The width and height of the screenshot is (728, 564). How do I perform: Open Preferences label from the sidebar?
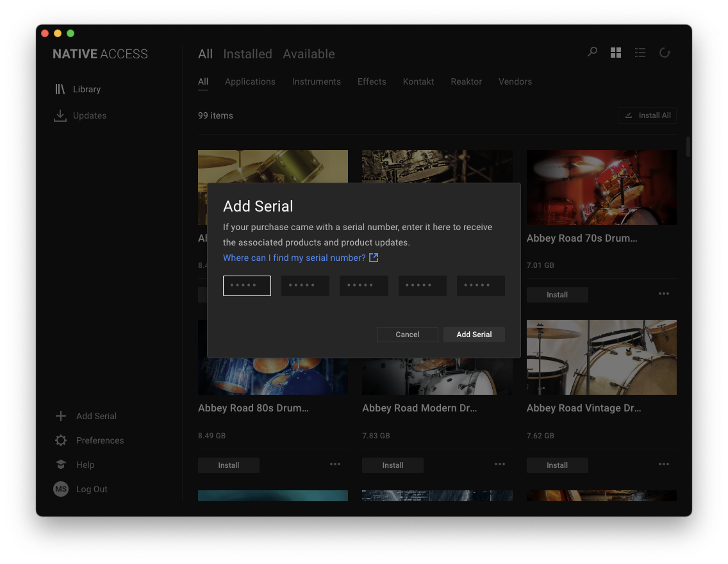tap(100, 440)
